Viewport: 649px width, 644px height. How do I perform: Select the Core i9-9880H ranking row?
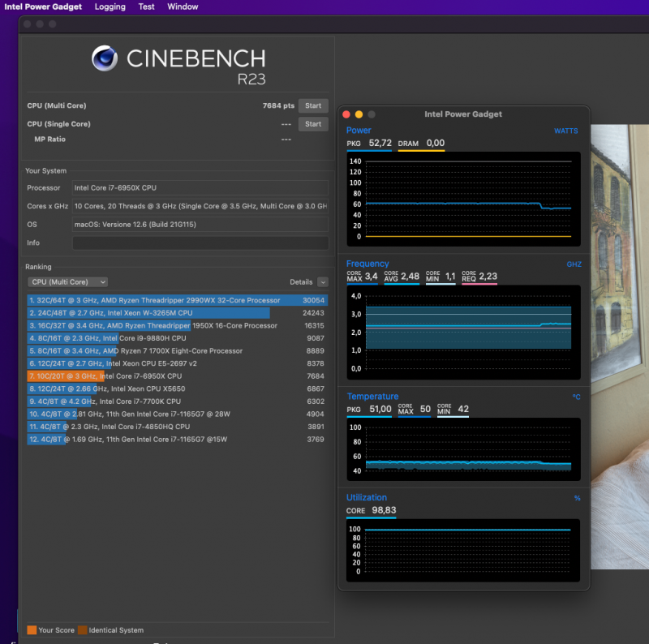[x=177, y=338]
